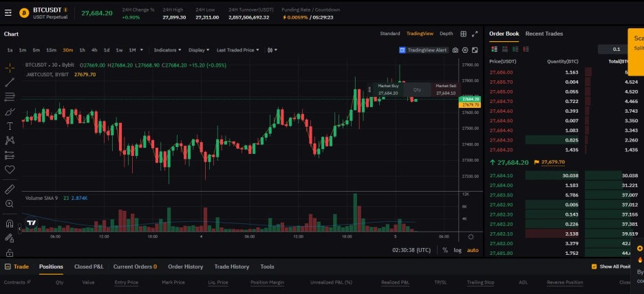Click the TradingView Alert button
The image size is (644, 294).
(x=423, y=50)
